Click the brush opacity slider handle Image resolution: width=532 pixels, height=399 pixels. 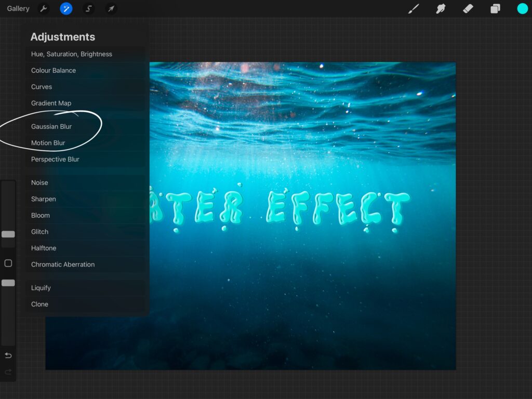pyautogui.click(x=8, y=283)
